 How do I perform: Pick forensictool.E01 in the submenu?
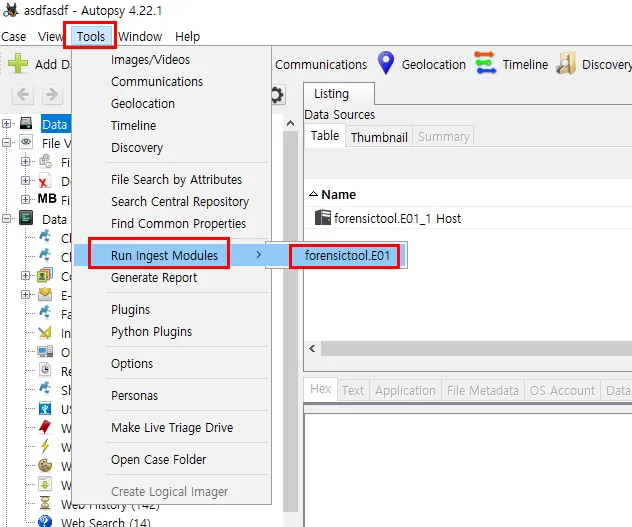347,255
